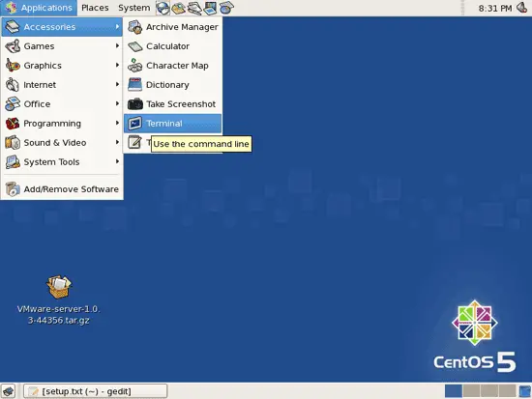Viewport: 532px width, 399px height.
Task: Launch the web browser globe icon
Action: pos(163,8)
